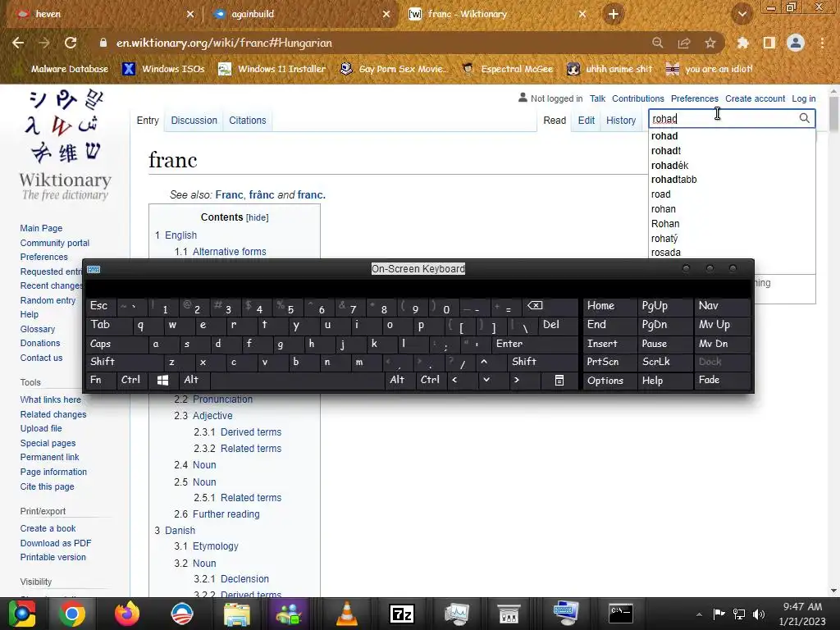The height and width of the screenshot is (630, 840).
Task: Switch to the againbuild browser tab
Action: coord(302,14)
